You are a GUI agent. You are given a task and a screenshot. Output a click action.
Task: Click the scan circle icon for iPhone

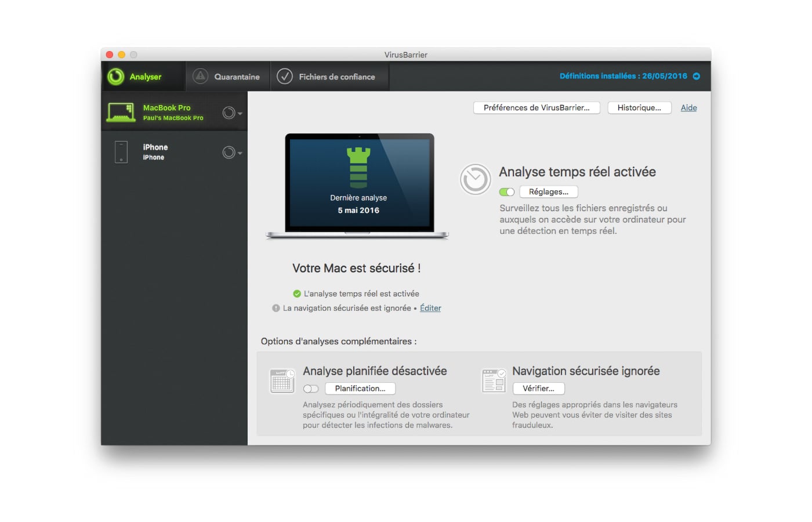pyautogui.click(x=229, y=153)
